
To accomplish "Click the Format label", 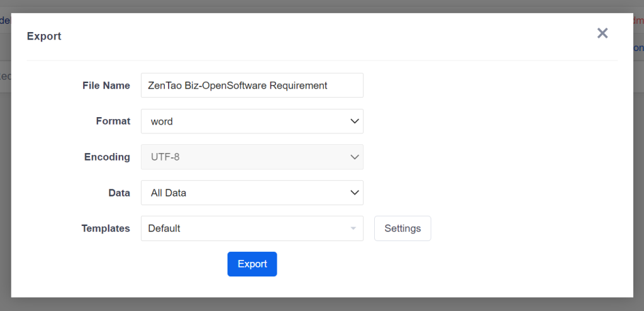I will tap(113, 122).
